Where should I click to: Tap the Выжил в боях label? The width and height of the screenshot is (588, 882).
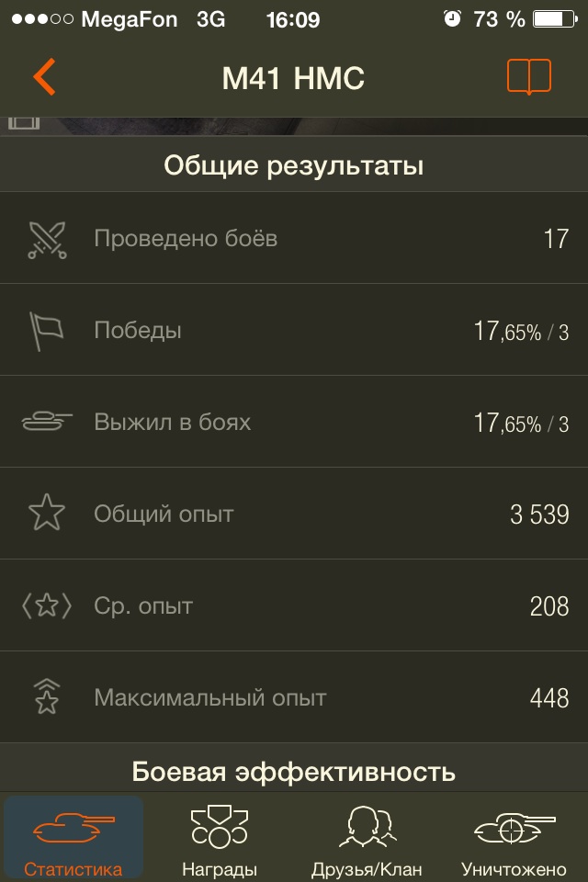click(x=172, y=423)
